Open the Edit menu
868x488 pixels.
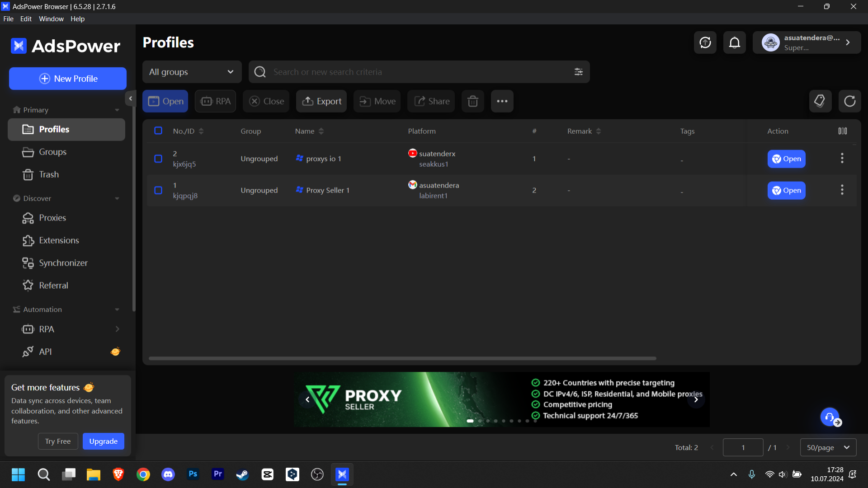coord(26,19)
